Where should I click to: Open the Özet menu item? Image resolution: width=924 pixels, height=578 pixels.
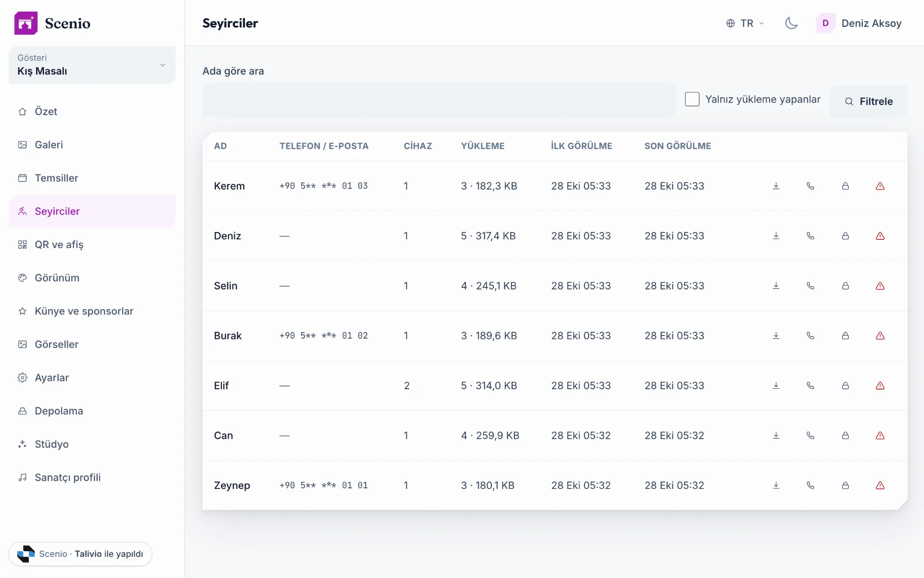92,111
